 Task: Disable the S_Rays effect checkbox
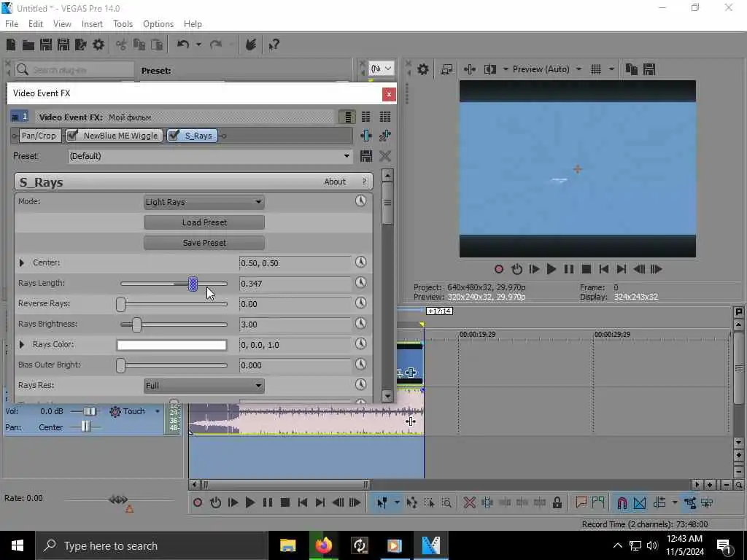[174, 136]
